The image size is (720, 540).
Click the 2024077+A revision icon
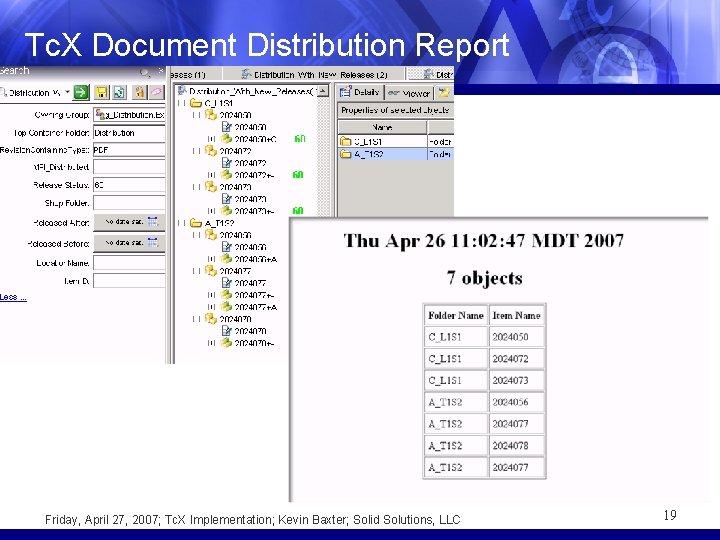pos(226,307)
